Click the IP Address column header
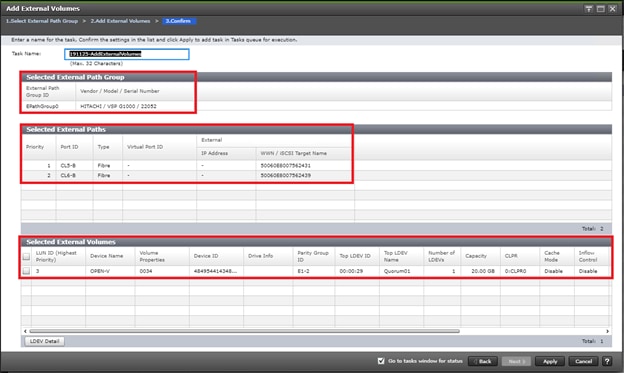This screenshot has width=624, height=373. tap(214, 153)
